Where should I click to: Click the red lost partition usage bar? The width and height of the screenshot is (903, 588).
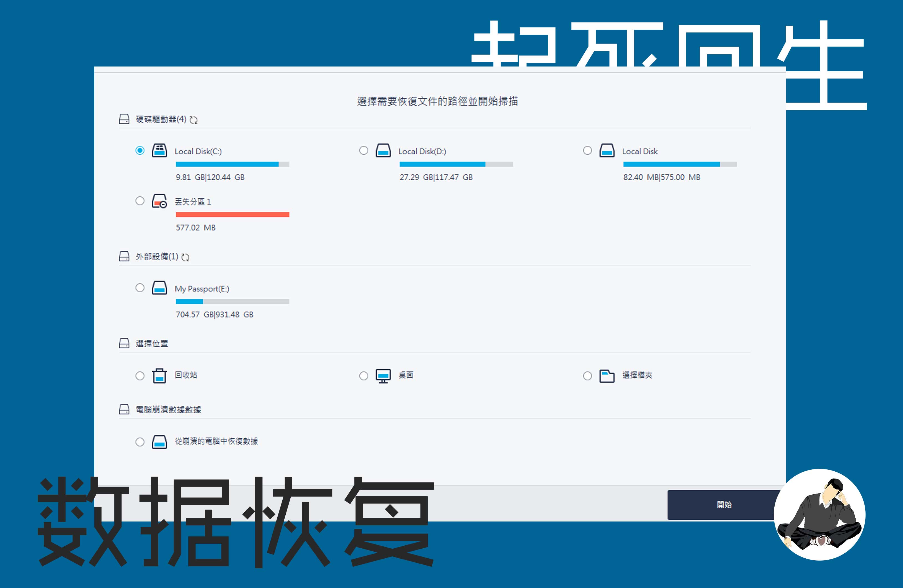coord(232,215)
